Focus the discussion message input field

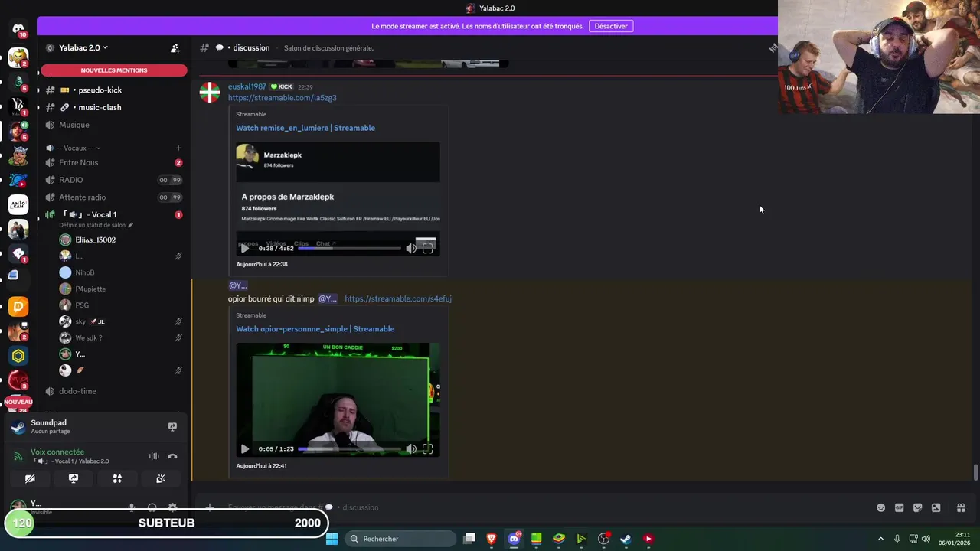[x=536, y=507]
